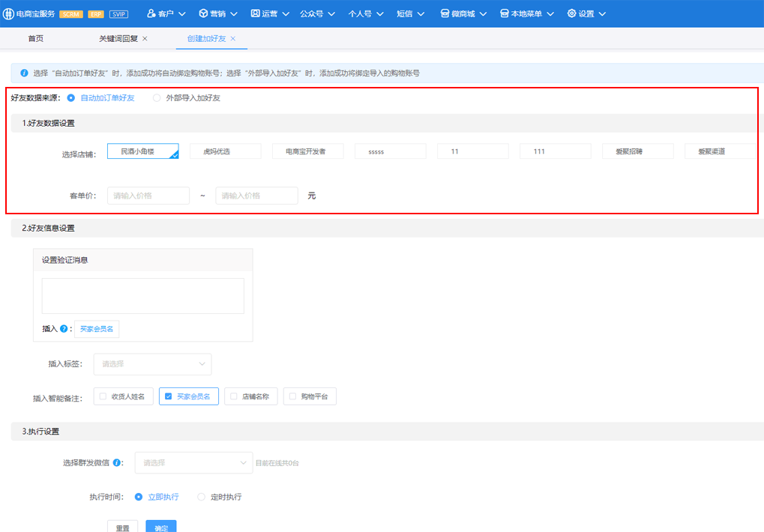This screenshot has height=532, width=764.
Task: Open the 插入标签 dropdown
Action: point(152,364)
